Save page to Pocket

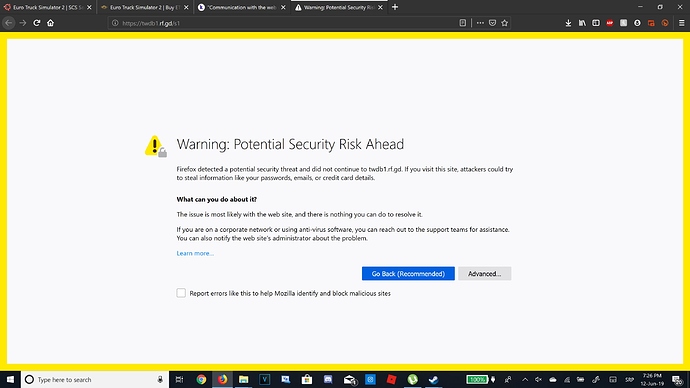(x=492, y=23)
